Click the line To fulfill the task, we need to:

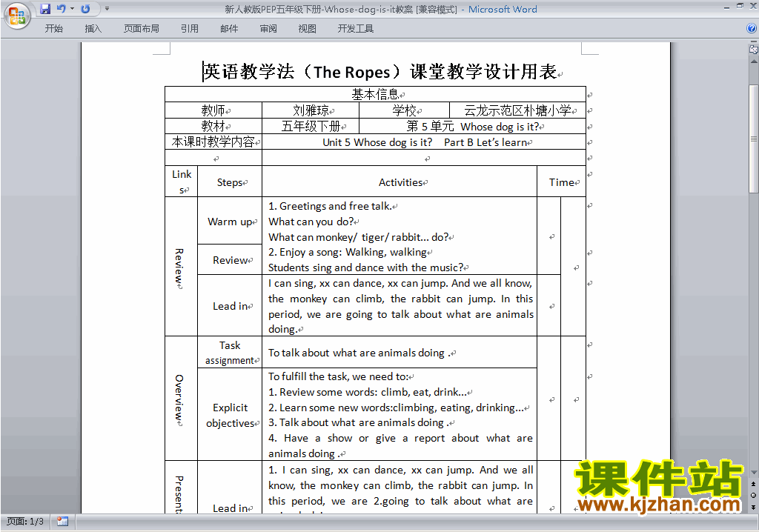[x=338, y=376]
